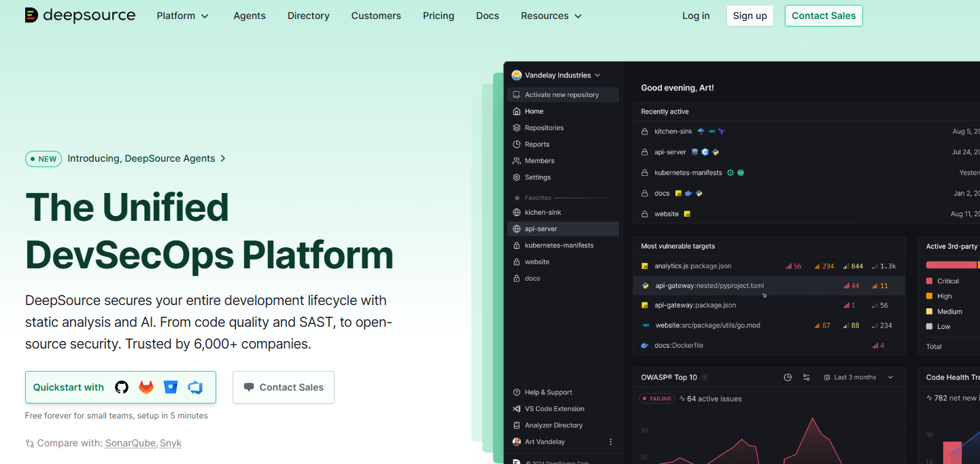The height and width of the screenshot is (464, 980).
Task: Click the Python icon on api-gateway pyproject.toml row
Action: pyautogui.click(x=645, y=286)
